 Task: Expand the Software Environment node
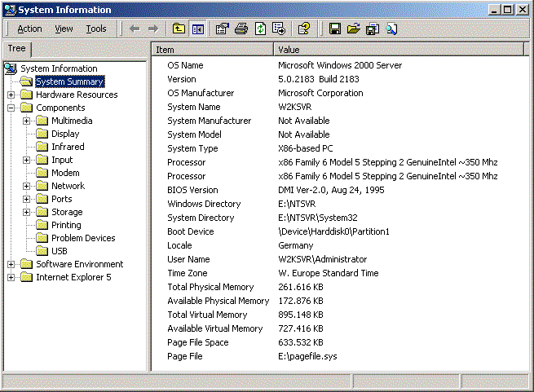[x=11, y=264]
